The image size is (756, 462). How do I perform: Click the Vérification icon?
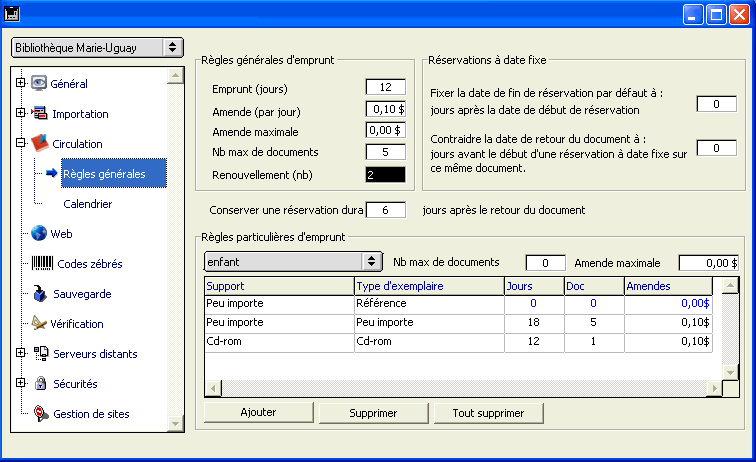point(39,324)
